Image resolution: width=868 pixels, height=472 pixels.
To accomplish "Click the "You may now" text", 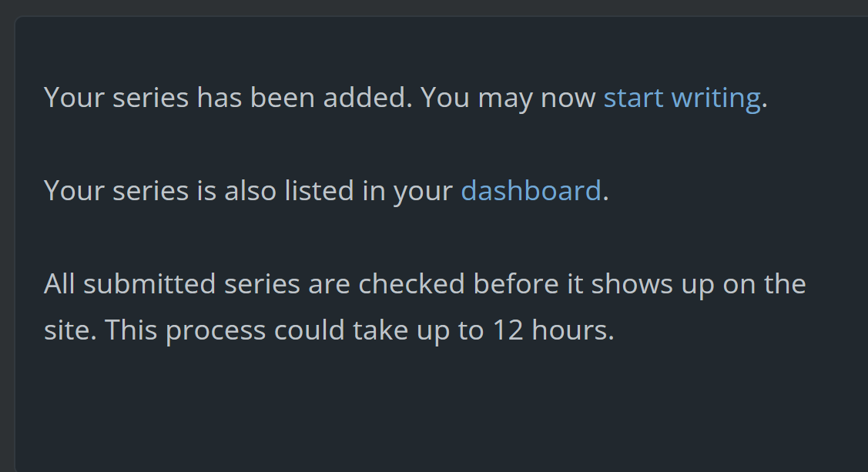I will click(508, 98).
